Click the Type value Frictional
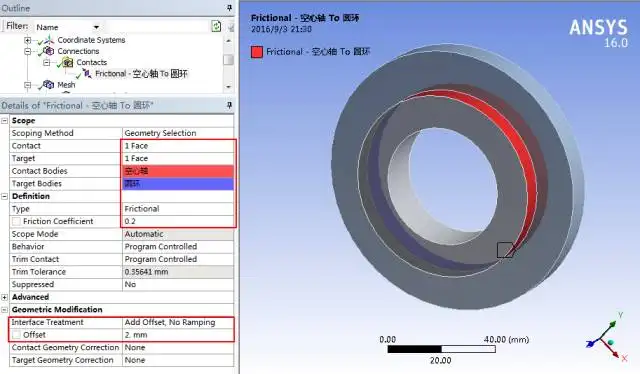The width and height of the screenshot is (640, 374). pos(178,209)
